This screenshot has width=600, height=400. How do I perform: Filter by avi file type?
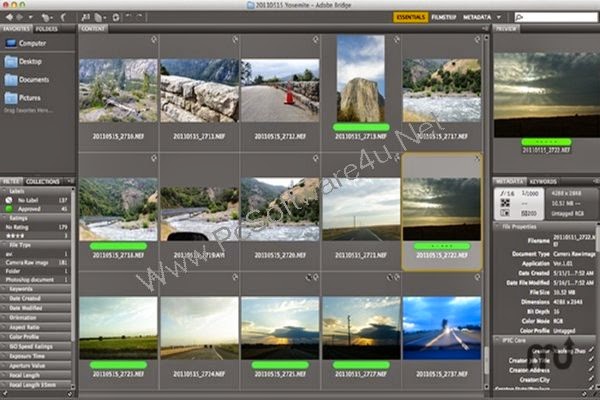(36, 254)
